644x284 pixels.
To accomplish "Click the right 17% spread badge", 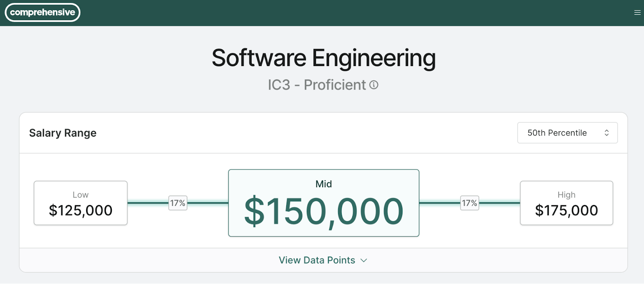I will (469, 203).
